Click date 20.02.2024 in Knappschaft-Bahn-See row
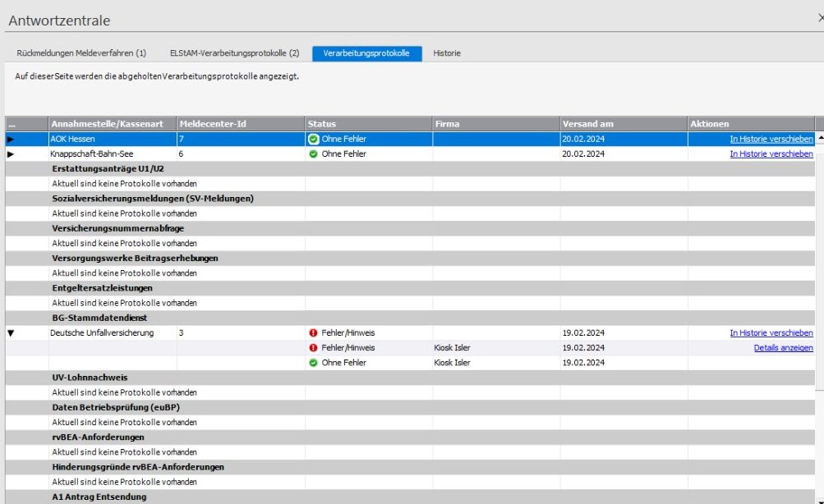Image resolution: width=824 pixels, height=504 pixels. (x=583, y=153)
